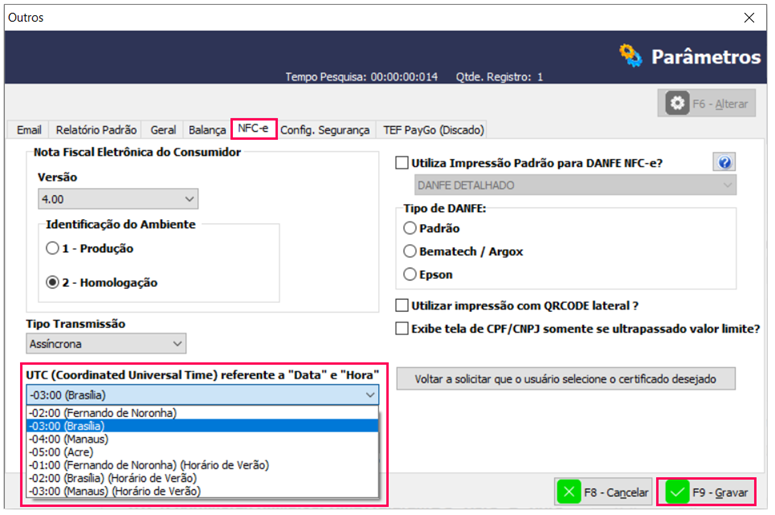Click the F6 - Alterar gear button

point(707,104)
